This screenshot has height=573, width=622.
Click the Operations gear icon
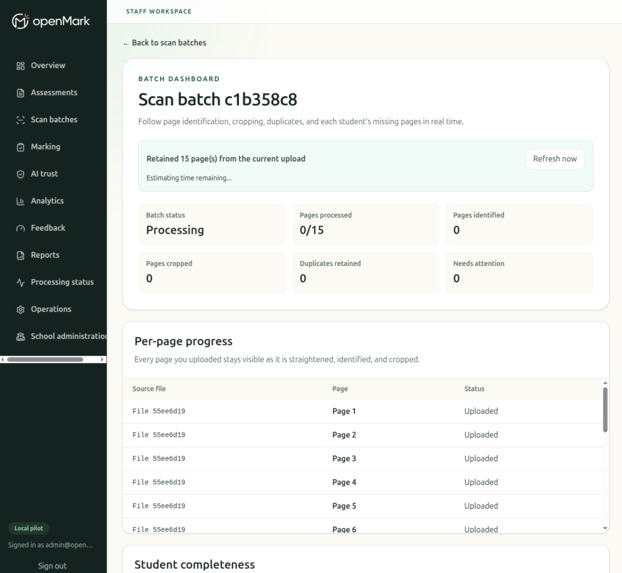[20, 310]
